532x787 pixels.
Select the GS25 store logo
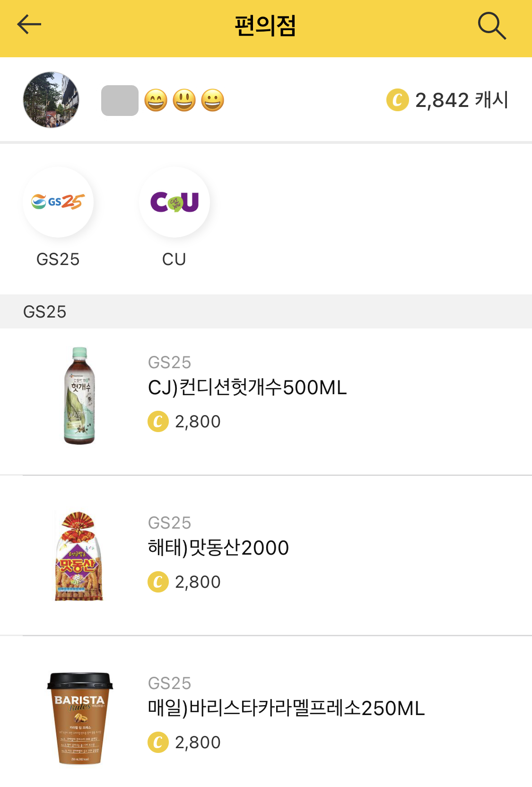point(58,202)
